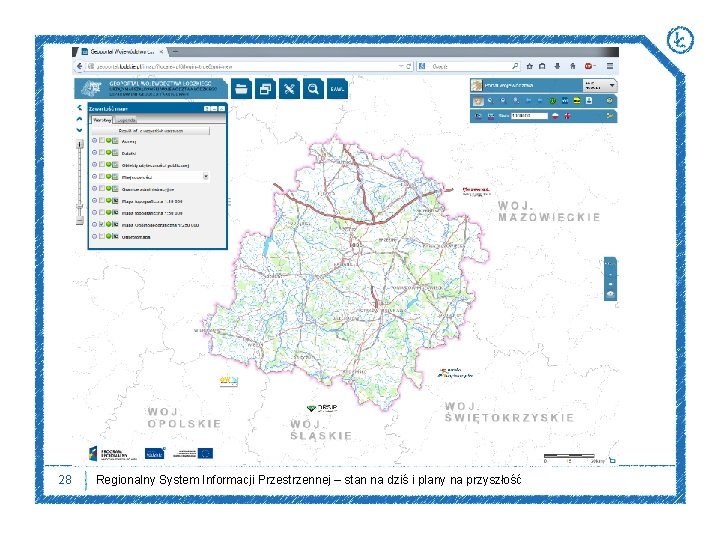720x540 pixels.
Task: Close the Geoportal browser tab
Action: [161, 52]
